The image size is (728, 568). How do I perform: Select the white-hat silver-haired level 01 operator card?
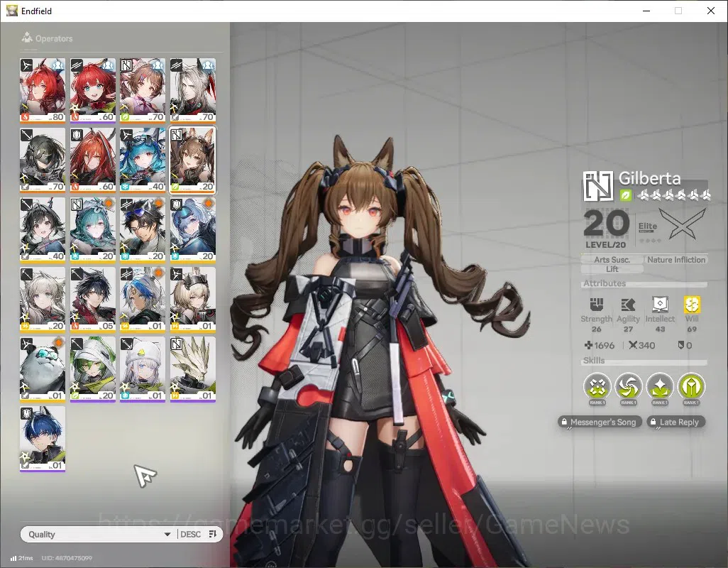click(143, 369)
